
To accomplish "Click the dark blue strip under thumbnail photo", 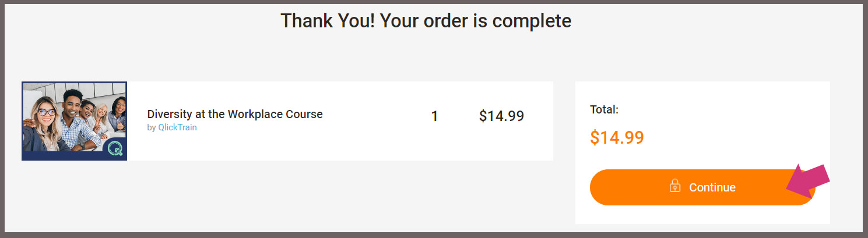I will click(x=64, y=156).
